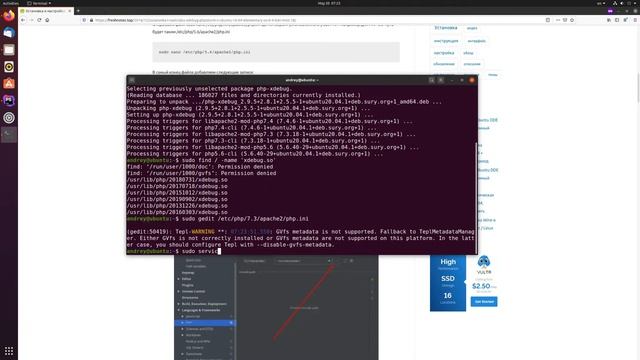Show Firefox sidebars icon
Screen dimensions: 640x360
(x=617, y=20)
